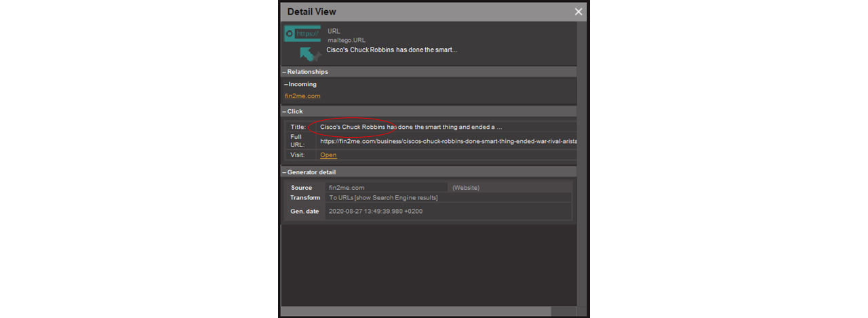Click the Transform field label
868x318 pixels.
click(x=305, y=198)
